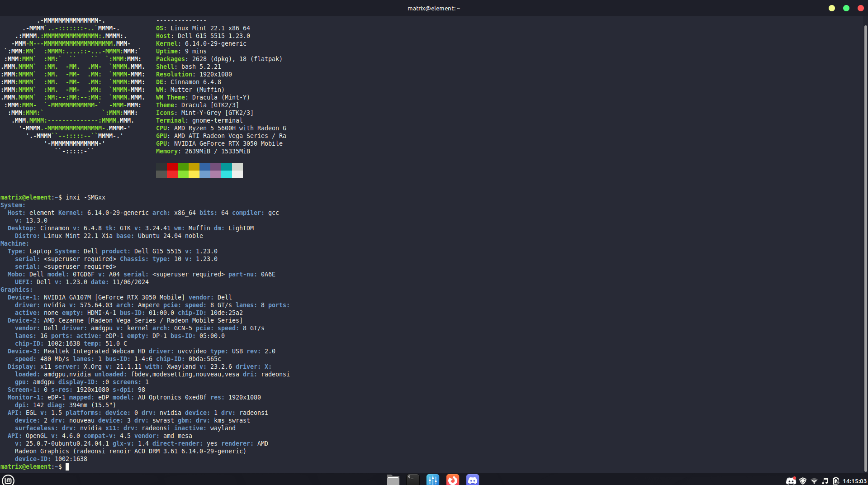This screenshot has height=485, width=868.
Task: Open the Linux Mint menu launcher
Action: point(8,480)
